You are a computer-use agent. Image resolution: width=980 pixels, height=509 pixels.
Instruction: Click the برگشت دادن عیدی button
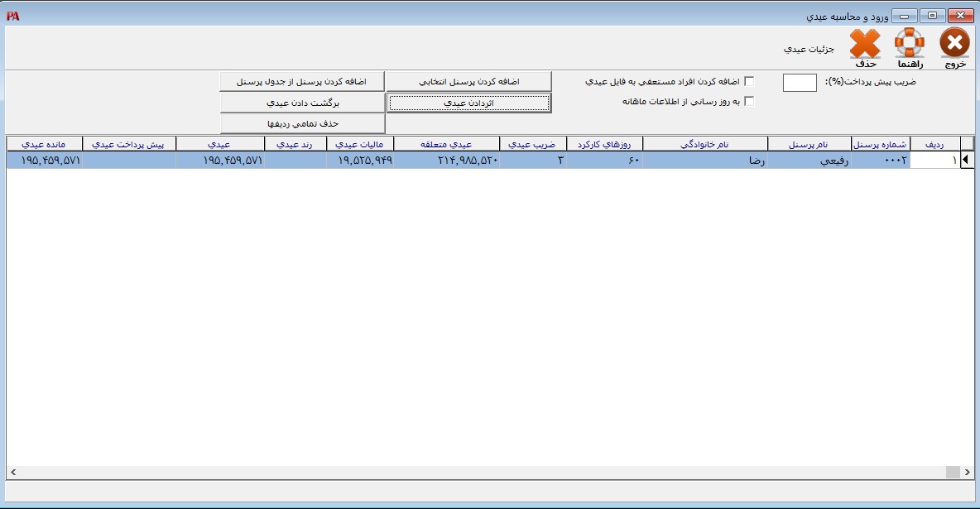(x=302, y=103)
